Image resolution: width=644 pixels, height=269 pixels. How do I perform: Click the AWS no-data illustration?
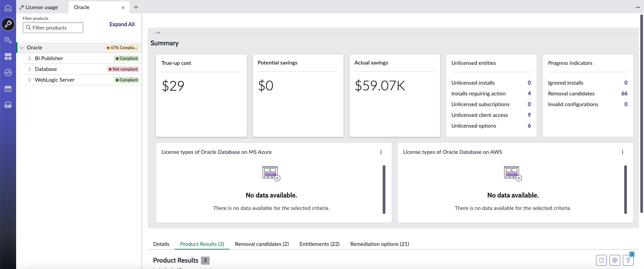pyautogui.click(x=513, y=174)
